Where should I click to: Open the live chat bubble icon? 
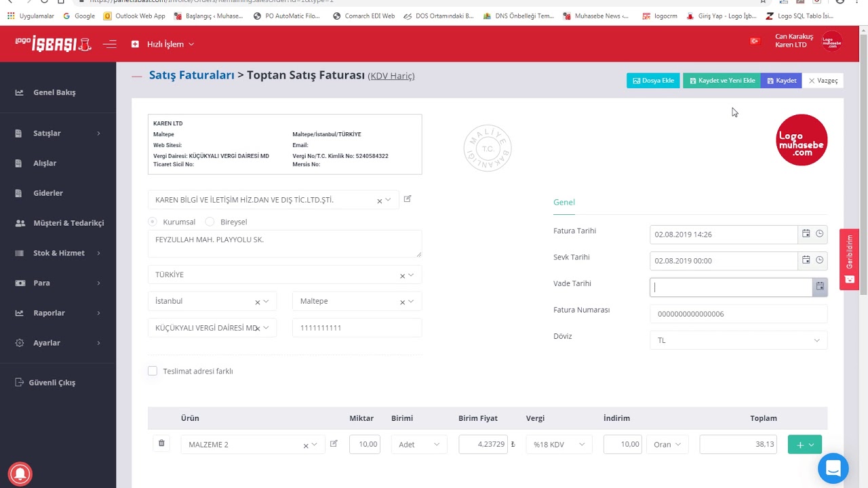(833, 468)
